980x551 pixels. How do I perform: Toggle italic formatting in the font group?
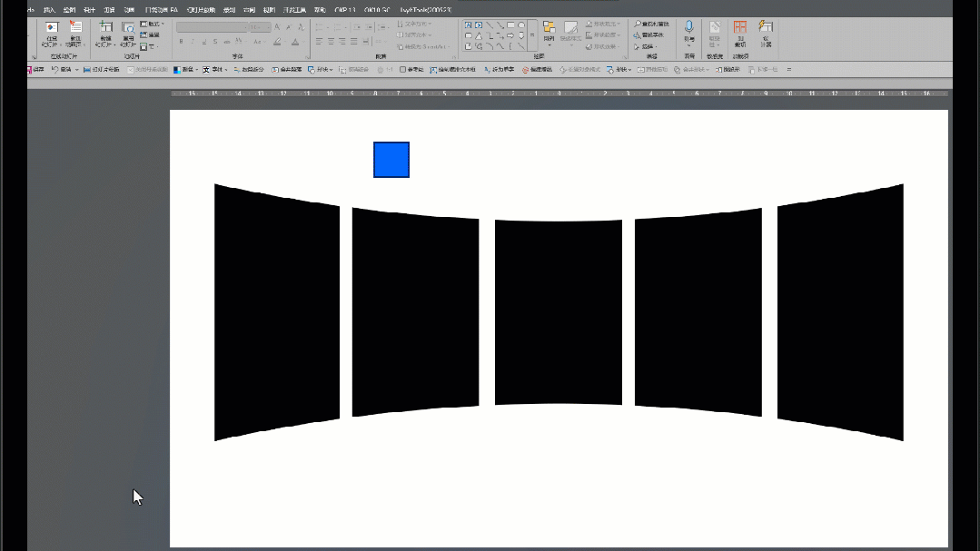point(193,41)
